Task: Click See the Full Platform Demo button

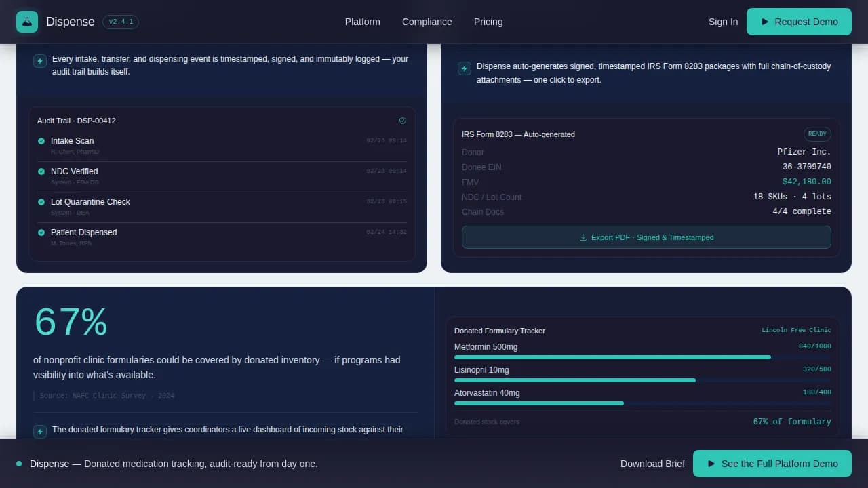Action: (x=772, y=464)
